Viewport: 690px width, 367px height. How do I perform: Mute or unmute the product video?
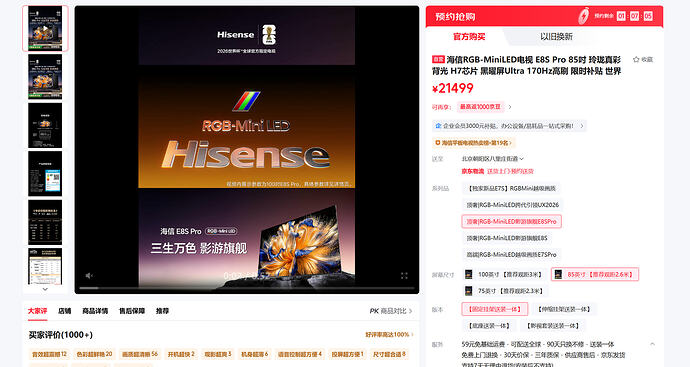(89, 275)
